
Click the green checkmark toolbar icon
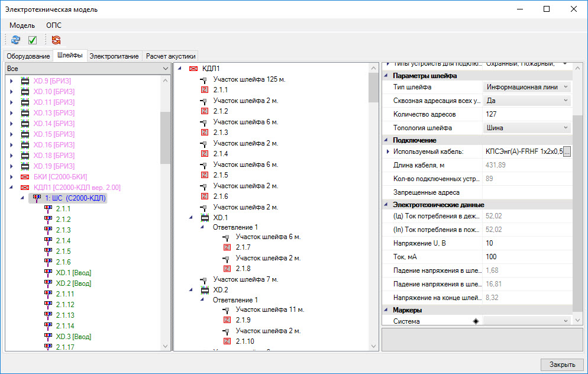click(x=33, y=40)
